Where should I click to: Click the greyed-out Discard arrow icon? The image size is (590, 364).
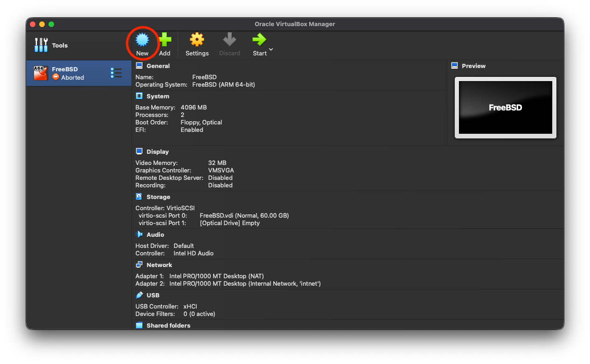[x=229, y=40]
